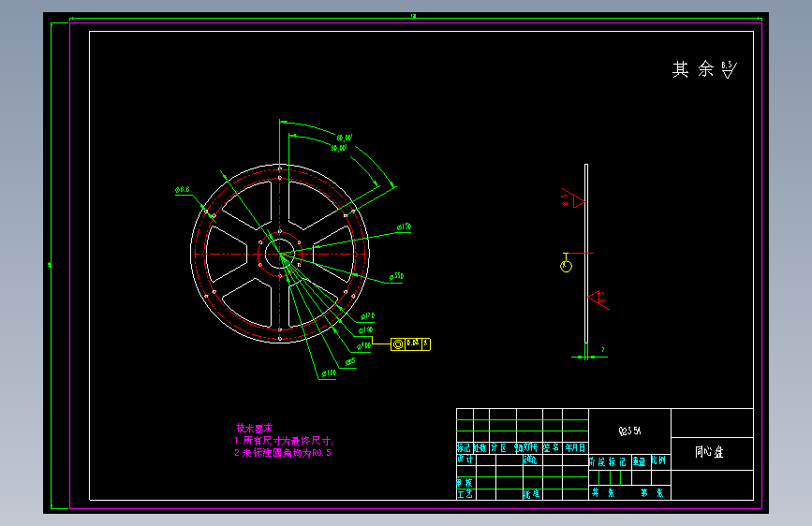812x526 pixels.
Task: Click the 审核 title block label
Action: pyautogui.click(x=465, y=483)
